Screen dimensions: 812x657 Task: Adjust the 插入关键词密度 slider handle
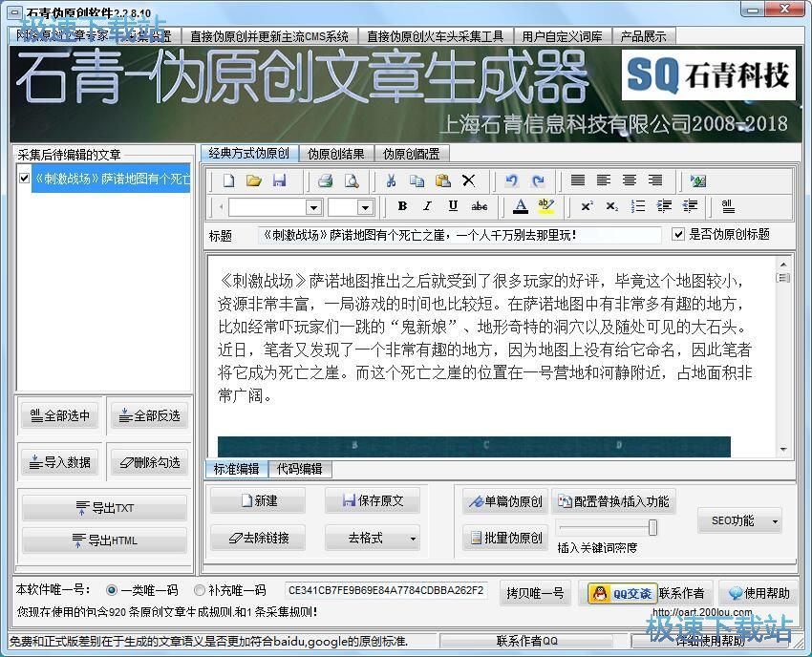[653, 527]
